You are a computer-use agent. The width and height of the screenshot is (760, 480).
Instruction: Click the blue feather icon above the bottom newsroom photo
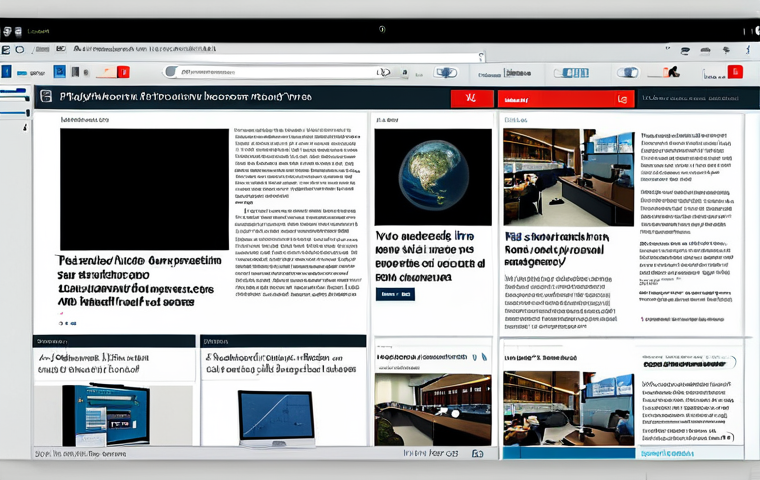pos(484,357)
